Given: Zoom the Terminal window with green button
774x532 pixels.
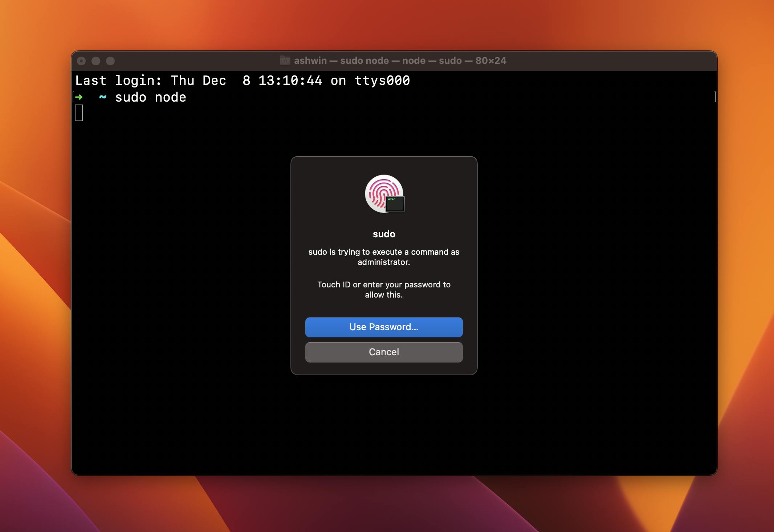Looking at the screenshot, I should click(110, 61).
